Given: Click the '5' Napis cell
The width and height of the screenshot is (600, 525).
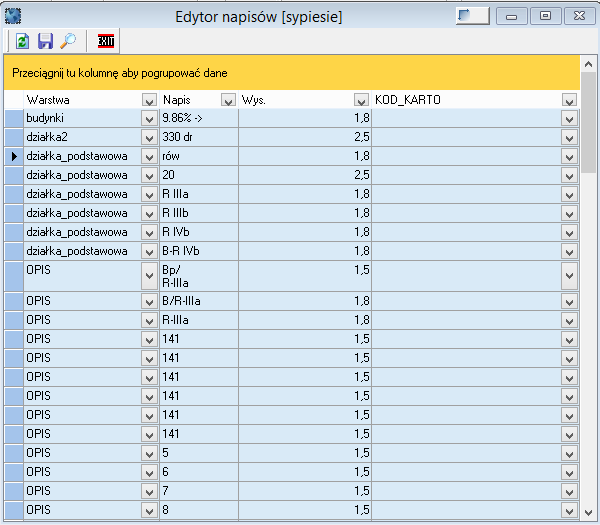Looking at the screenshot, I should (199, 453).
